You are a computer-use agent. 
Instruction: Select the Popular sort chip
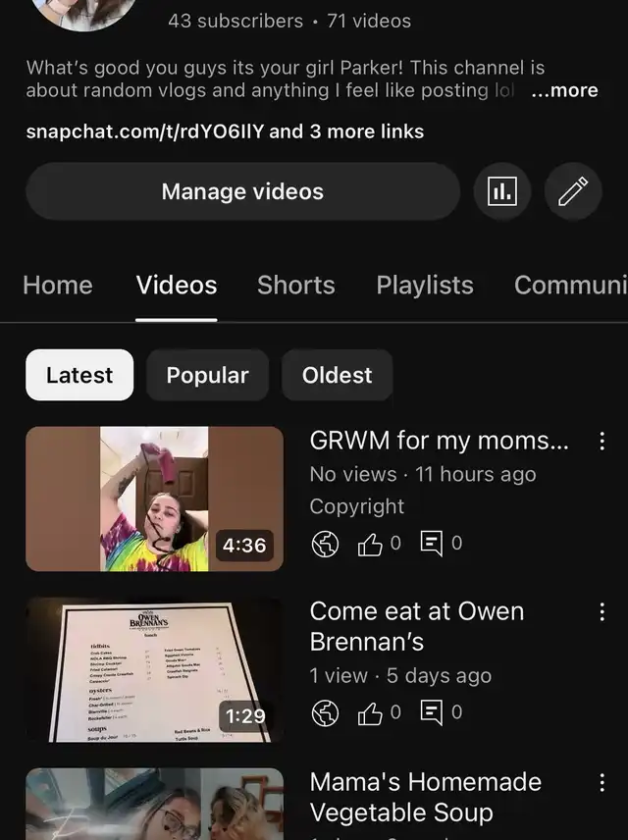(x=207, y=375)
